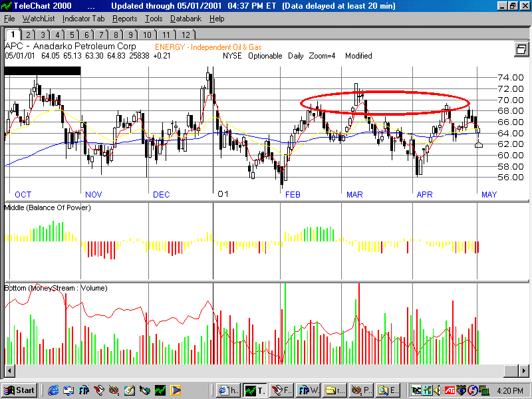This screenshot has width=532, height=399.
Task: Click the active TeleChart taskbar button
Action: coord(255,390)
